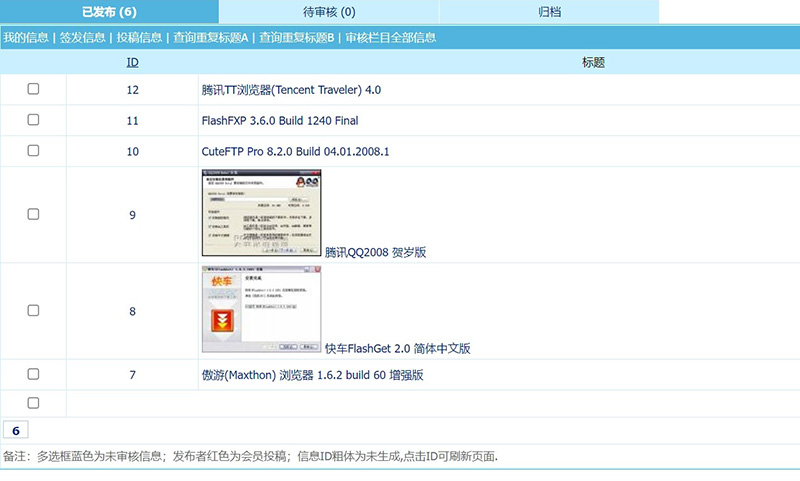Open FlashFXP 3.6.0 Build 1240 Final title

tap(280, 120)
